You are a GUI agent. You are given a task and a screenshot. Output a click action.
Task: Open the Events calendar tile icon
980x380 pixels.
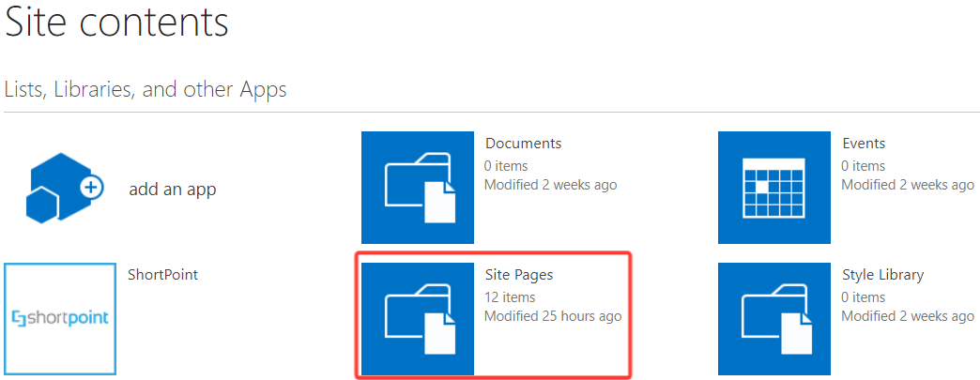click(773, 188)
